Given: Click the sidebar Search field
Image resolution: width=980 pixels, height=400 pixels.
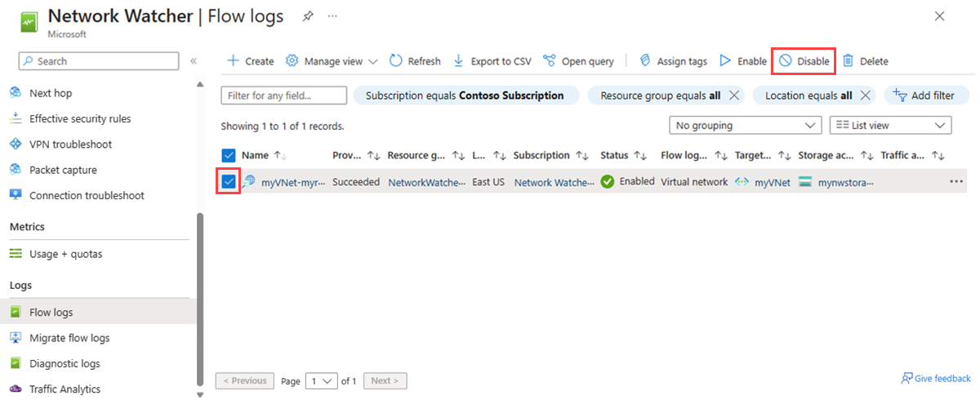Looking at the screenshot, I should (98, 61).
